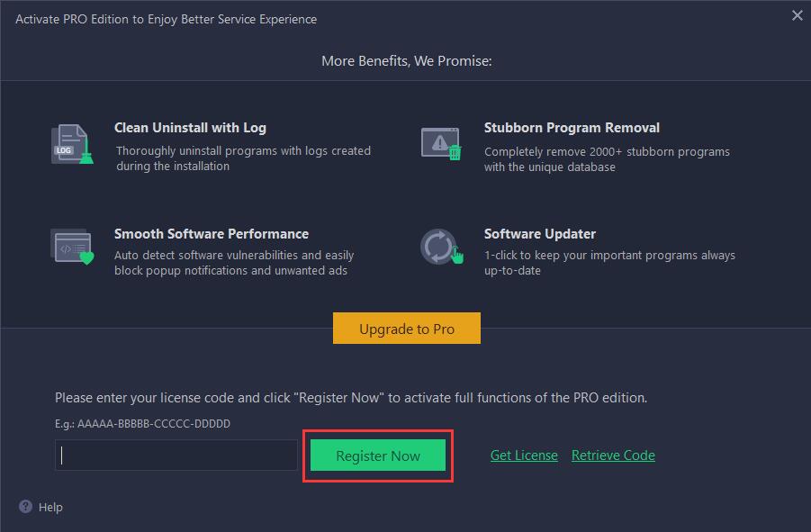Click the Stubborn Program Removal icon
The width and height of the screenshot is (811, 532).
point(441,144)
